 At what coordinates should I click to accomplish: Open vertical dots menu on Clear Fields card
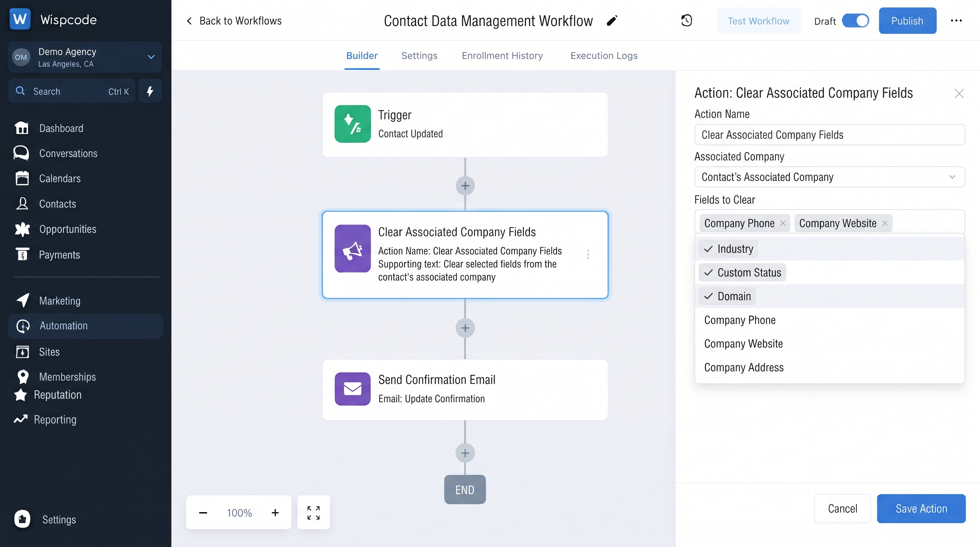click(x=588, y=254)
